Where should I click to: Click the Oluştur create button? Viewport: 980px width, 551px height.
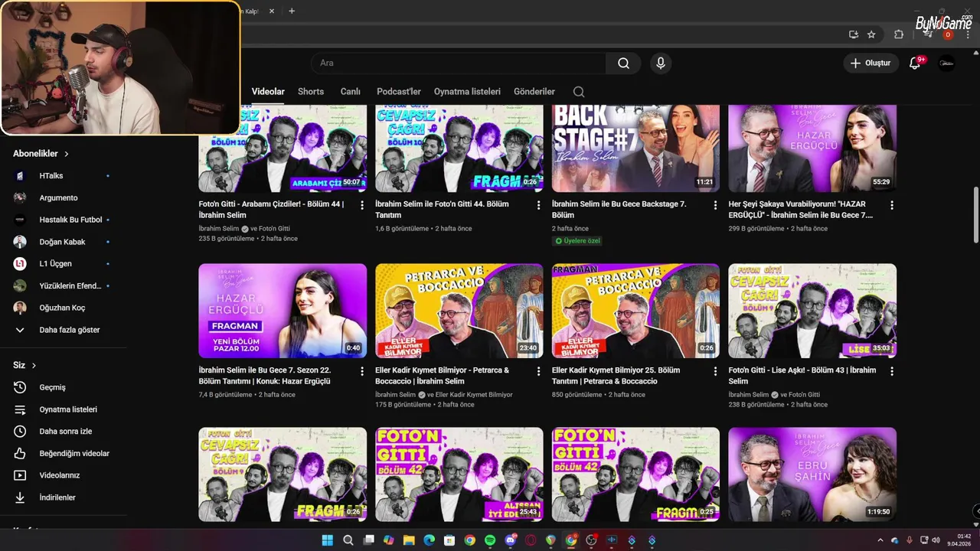coord(871,63)
